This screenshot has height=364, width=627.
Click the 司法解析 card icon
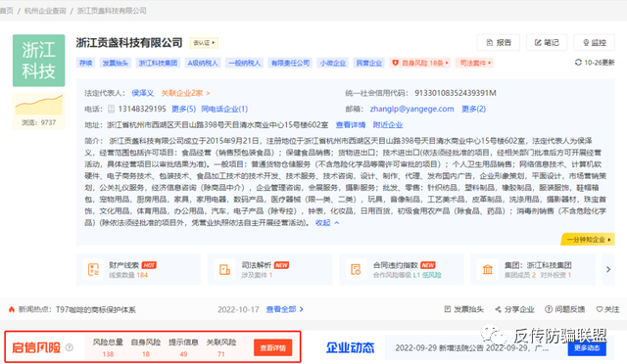(224, 269)
